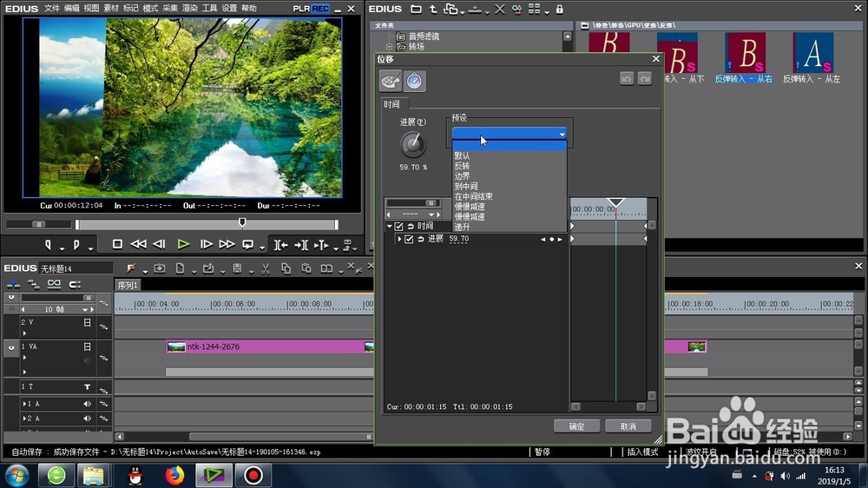868x488 pixels.
Task: Expand the 1 A audio track
Action: (x=24, y=404)
